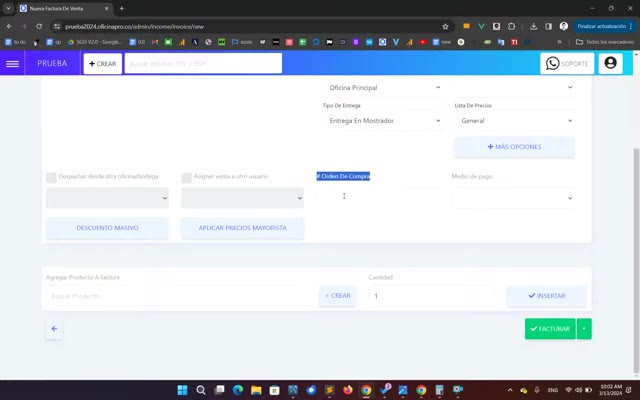Open the Gmail bookmark icon
This screenshot has width=640, height=400.
click(x=155, y=42)
